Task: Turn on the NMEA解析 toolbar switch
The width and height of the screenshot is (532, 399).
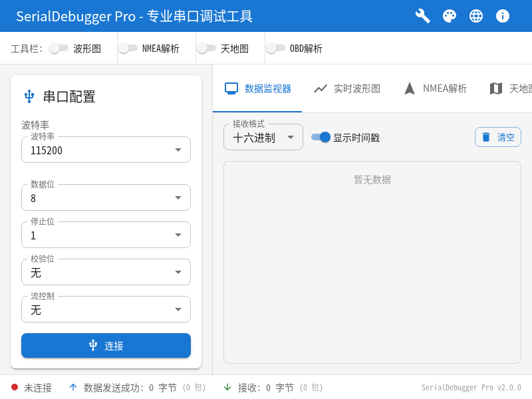Action: (x=128, y=49)
